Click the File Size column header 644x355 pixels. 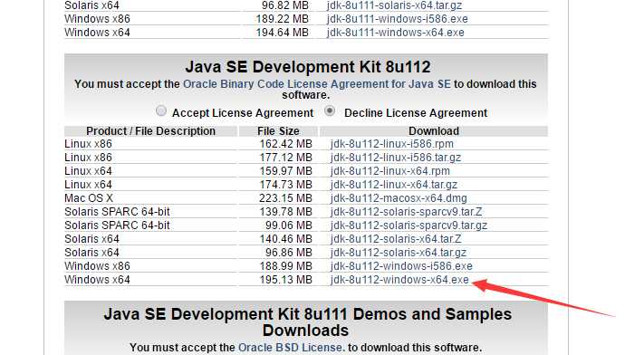(278, 131)
